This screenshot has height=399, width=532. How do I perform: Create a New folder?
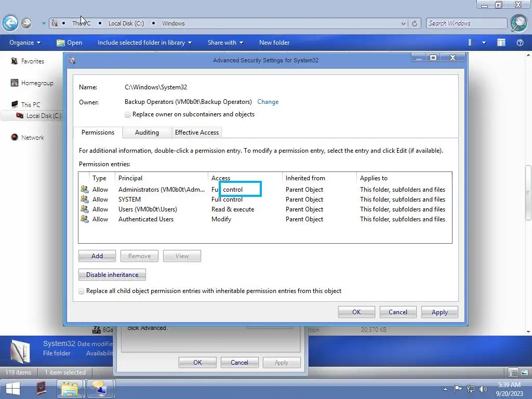tap(274, 43)
